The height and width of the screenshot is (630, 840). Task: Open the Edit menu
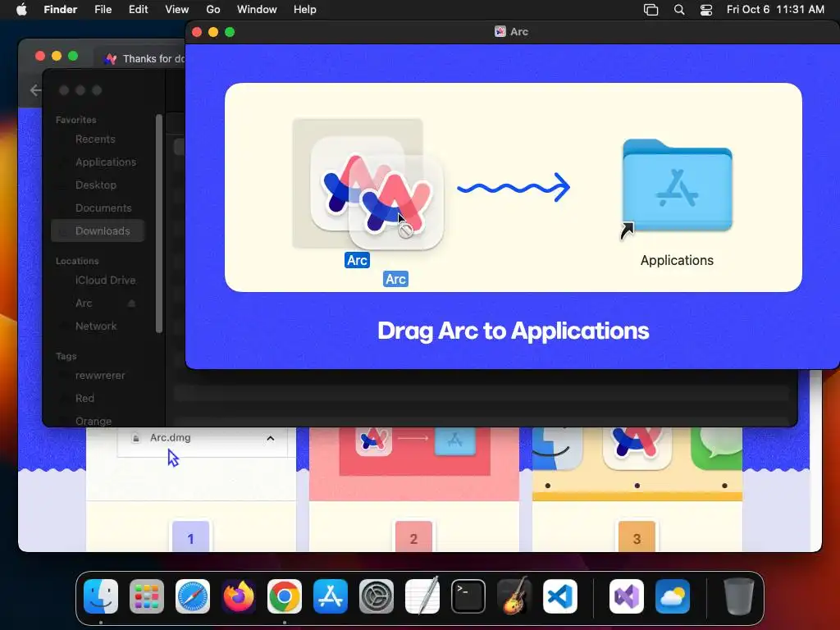click(x=138, y=10)
